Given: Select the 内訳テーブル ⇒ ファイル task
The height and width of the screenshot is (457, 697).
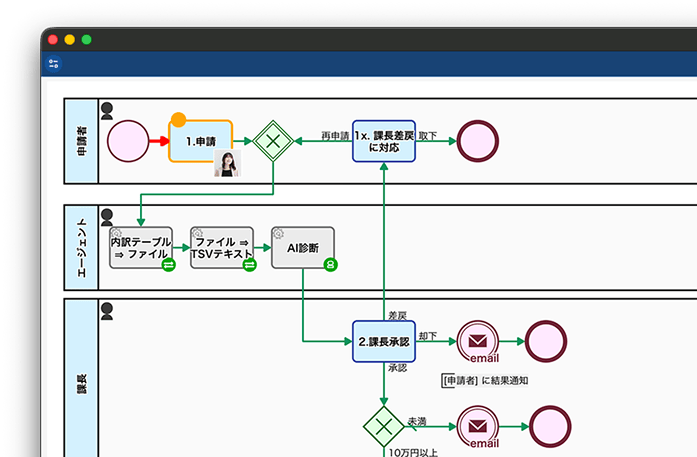Looking at the screenshot, I should tap(141, 248).
